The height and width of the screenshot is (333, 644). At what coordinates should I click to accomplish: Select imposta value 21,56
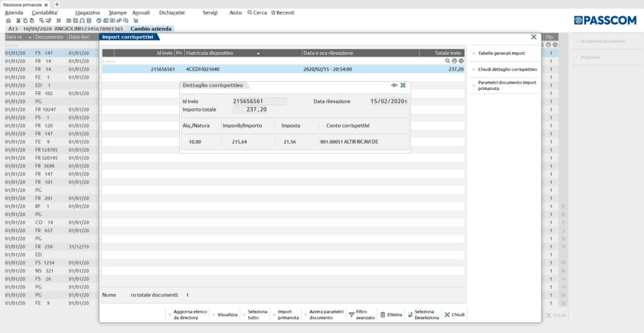point(289,142)
